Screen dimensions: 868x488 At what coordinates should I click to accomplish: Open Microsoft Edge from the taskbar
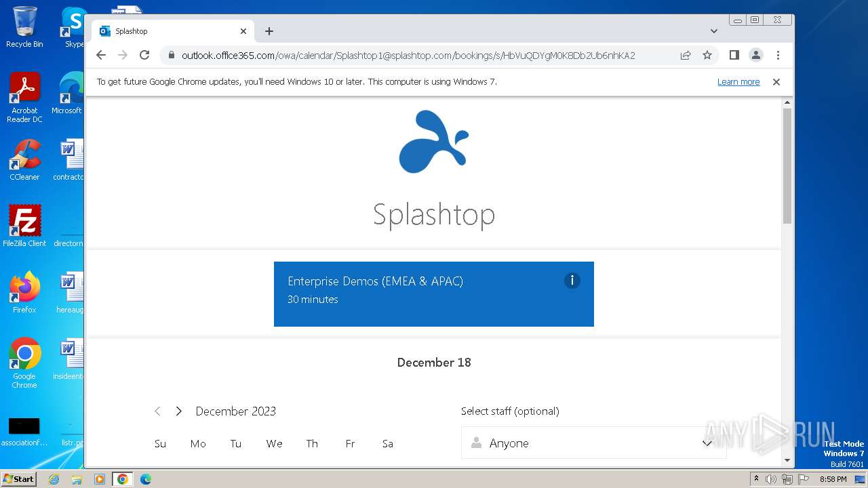(146, 479)
